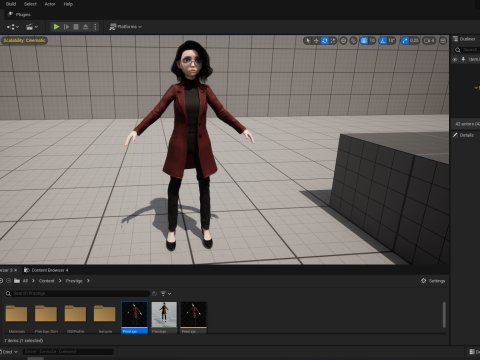Image resolution: width=480 pixels, height=360 pixels.
Task: Start Play in Editor with the green play button
Action: [x=56, y=27]
